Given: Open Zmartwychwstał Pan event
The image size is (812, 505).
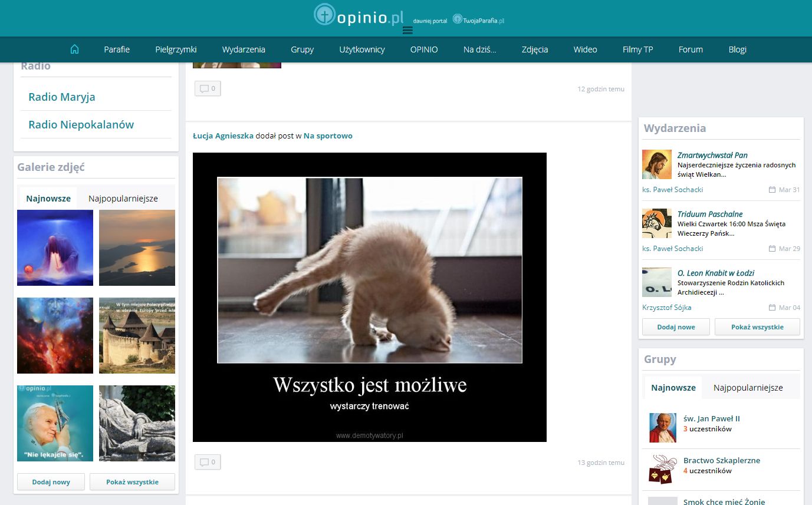Looking at the screenshot, I should [712, 155].
